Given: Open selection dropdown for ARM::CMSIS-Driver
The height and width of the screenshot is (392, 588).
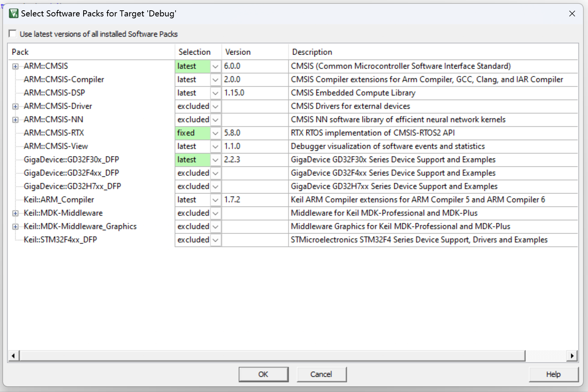Looking at the screenshot, I should (216, 106).
